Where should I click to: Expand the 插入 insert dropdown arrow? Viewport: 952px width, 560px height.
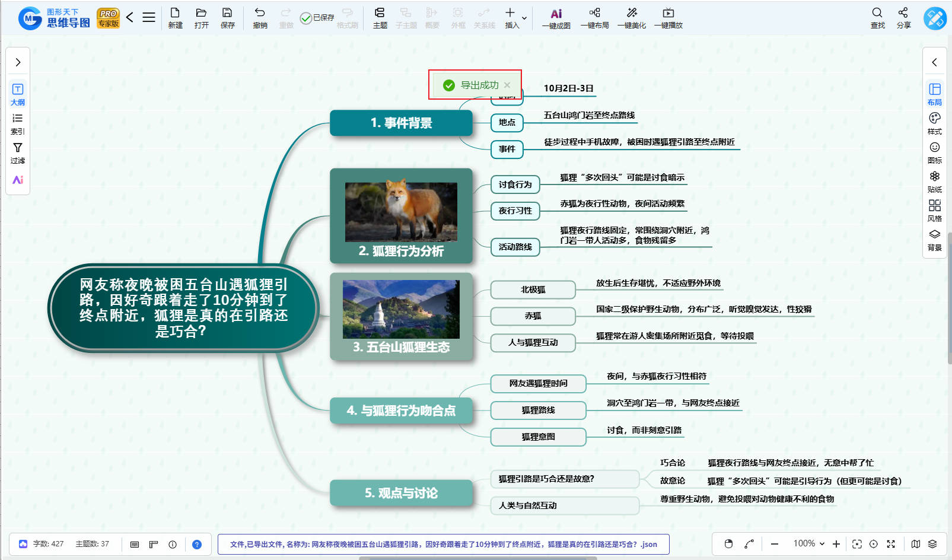tap(524, 18)
